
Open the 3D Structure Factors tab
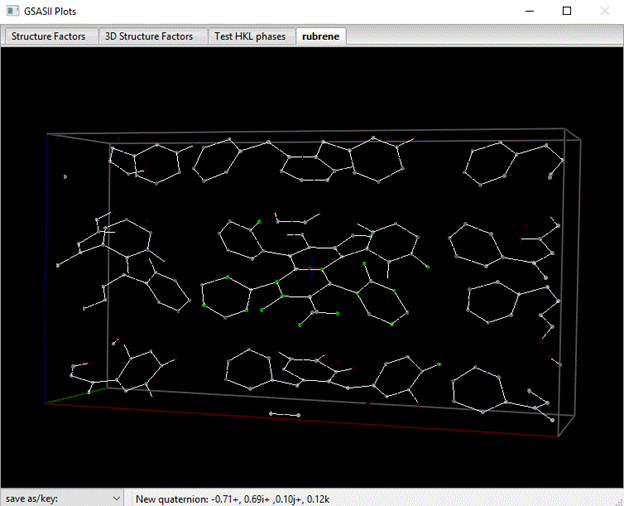[x=149, y=36]
